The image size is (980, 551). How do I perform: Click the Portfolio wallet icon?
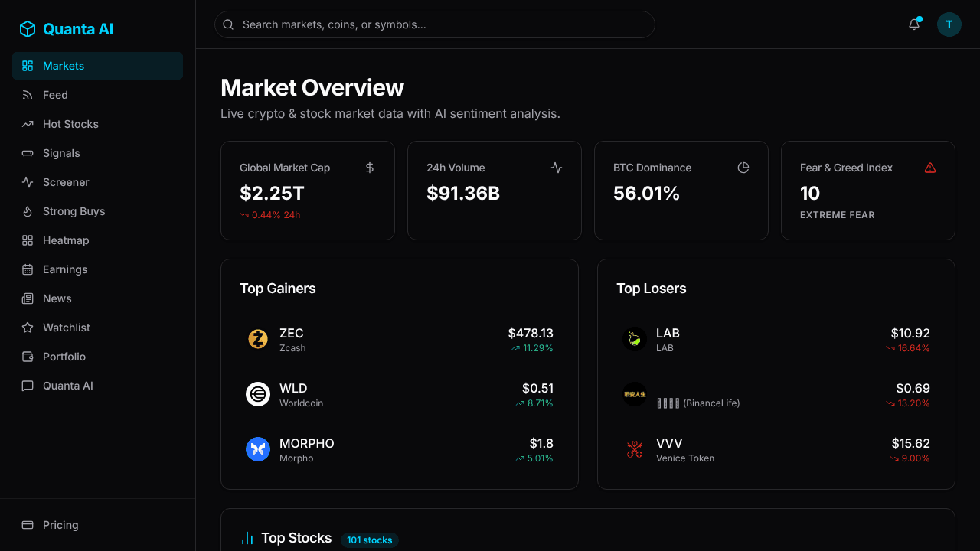[x=28, y=357]
